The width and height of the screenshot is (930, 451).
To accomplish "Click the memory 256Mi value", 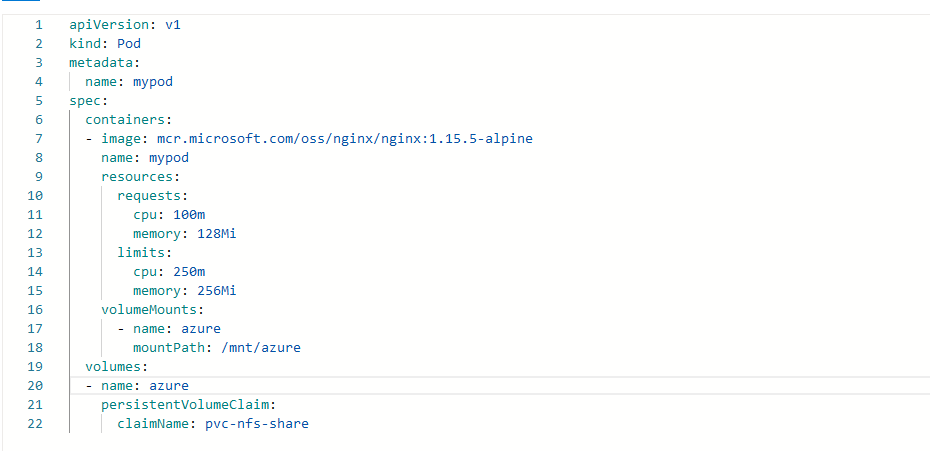I will click(x=216, y=291).
